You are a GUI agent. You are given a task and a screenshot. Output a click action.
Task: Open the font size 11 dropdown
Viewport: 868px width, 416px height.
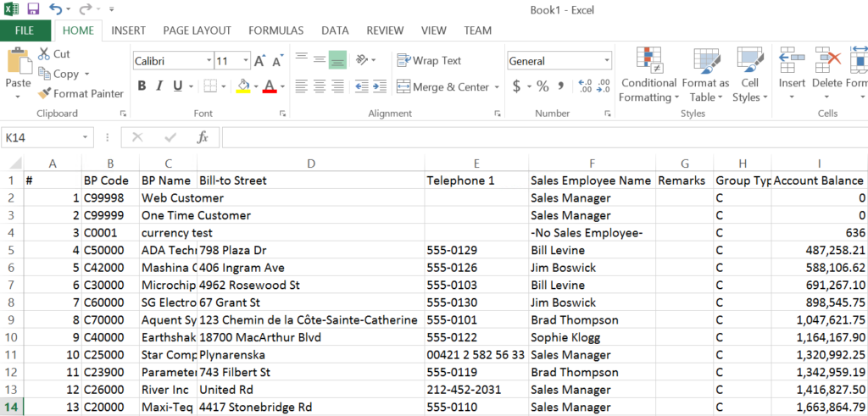coord(247,61)
